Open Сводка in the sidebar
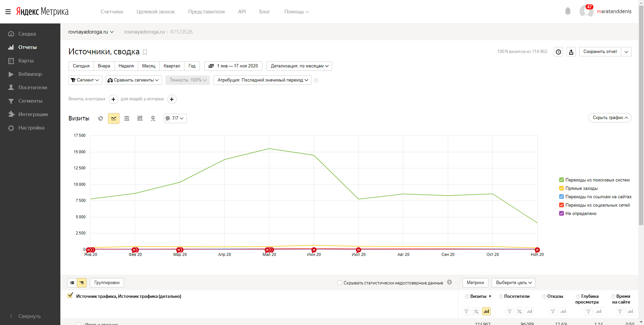Viewport: 644px width, 325px height. pos(27,34)
